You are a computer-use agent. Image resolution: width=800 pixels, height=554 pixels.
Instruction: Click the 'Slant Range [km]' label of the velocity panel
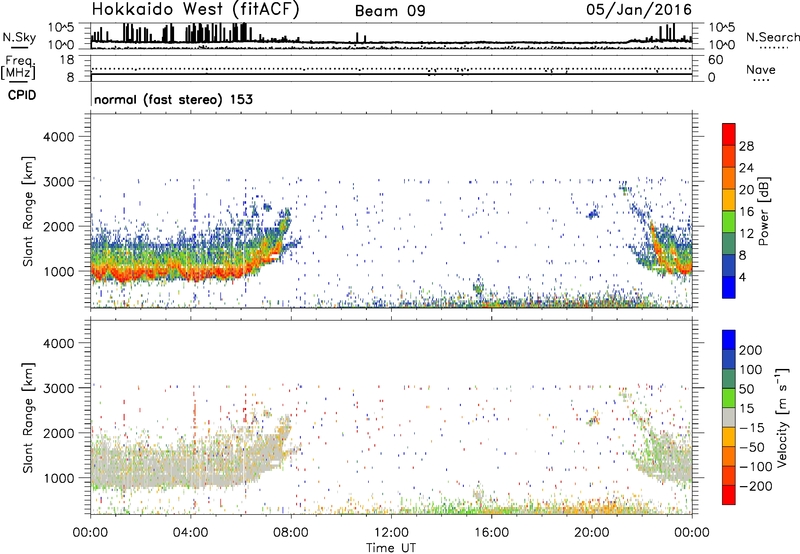coord(28,417)
